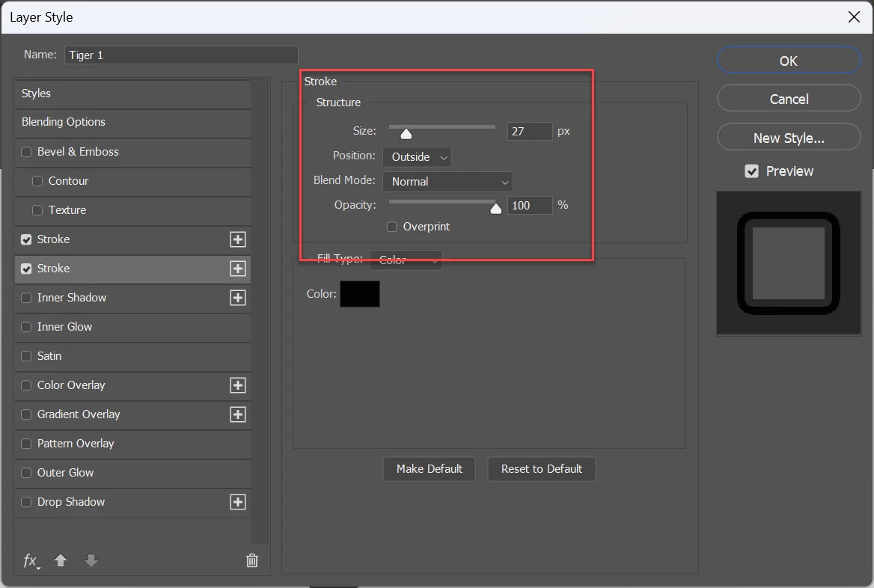874x588 pixels.
Task: Uncheck the second highlighted Stroke effect
Action: pos(26,269)
